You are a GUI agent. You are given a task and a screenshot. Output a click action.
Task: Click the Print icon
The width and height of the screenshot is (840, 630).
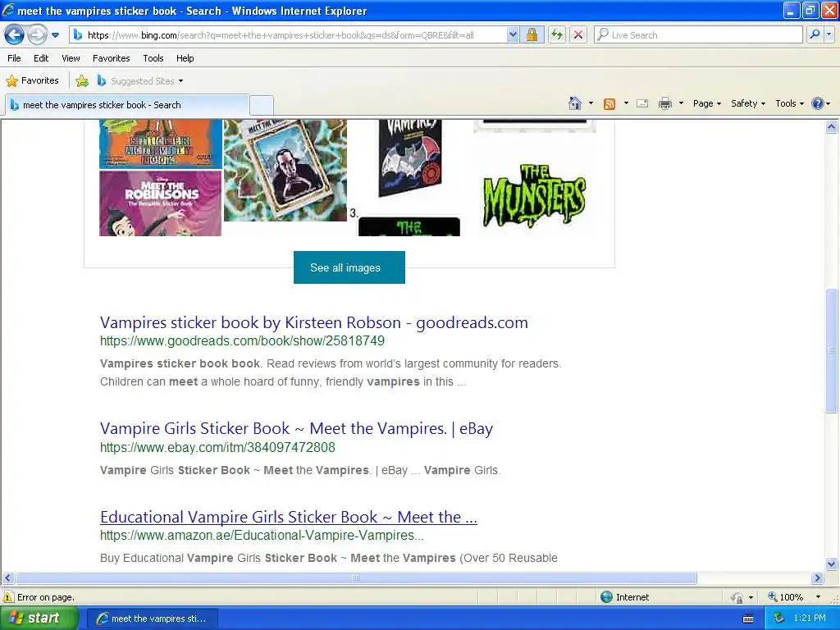click(x=664, y=103)
